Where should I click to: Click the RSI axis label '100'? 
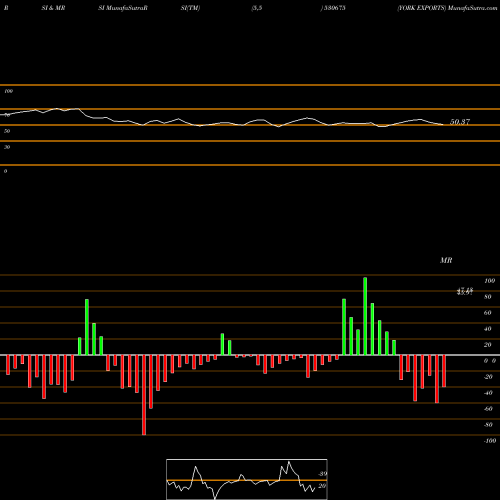pos(8,91)
